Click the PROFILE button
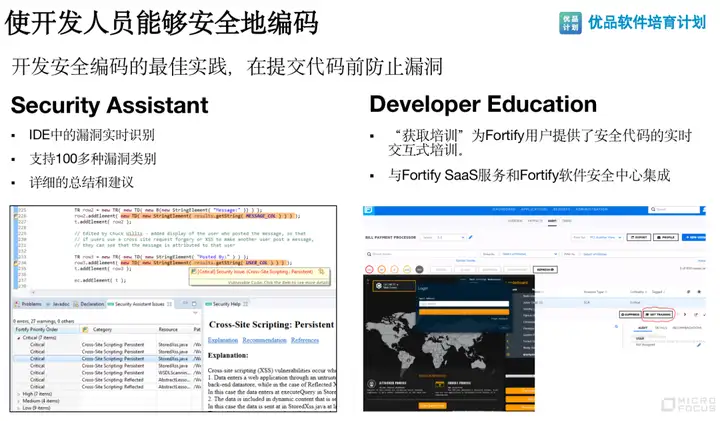Screen dimensions: 720x421 [666, 237]
